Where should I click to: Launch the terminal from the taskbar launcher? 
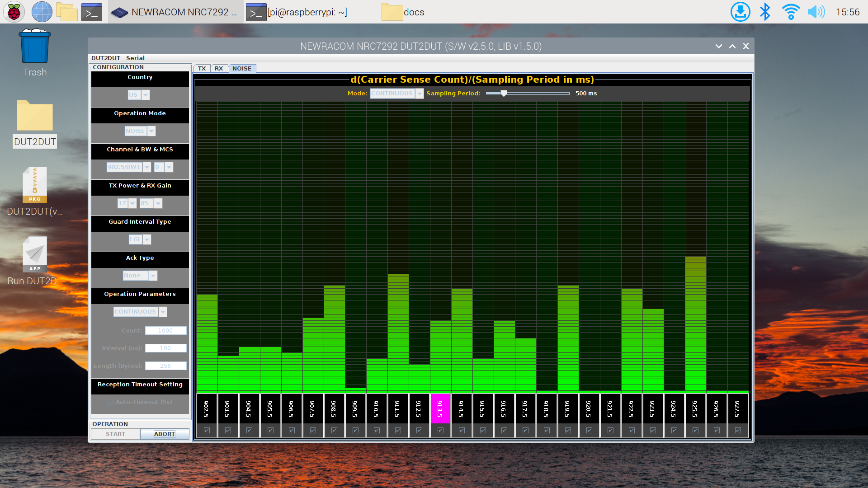coord(92,12)
